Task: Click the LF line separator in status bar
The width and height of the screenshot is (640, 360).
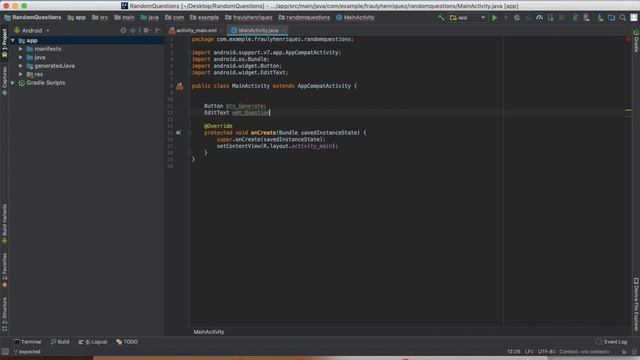Action: coord(529,351)
